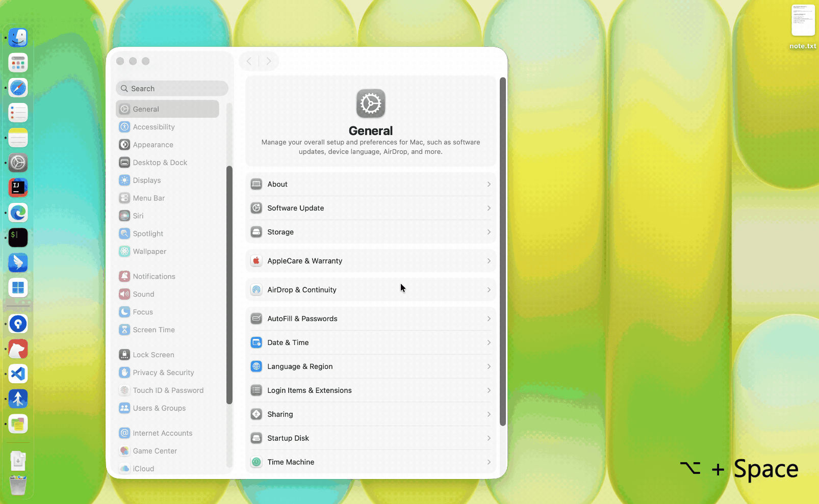Open Menu Bar settings icon
Viewport: 819px width, 504px height.
[x=124, y=198]
